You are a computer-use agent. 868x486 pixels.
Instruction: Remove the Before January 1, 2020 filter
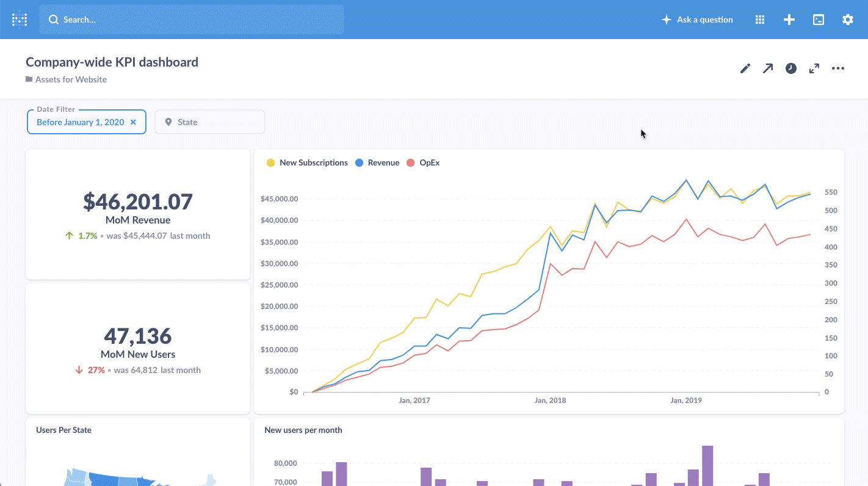pos(133,121)
